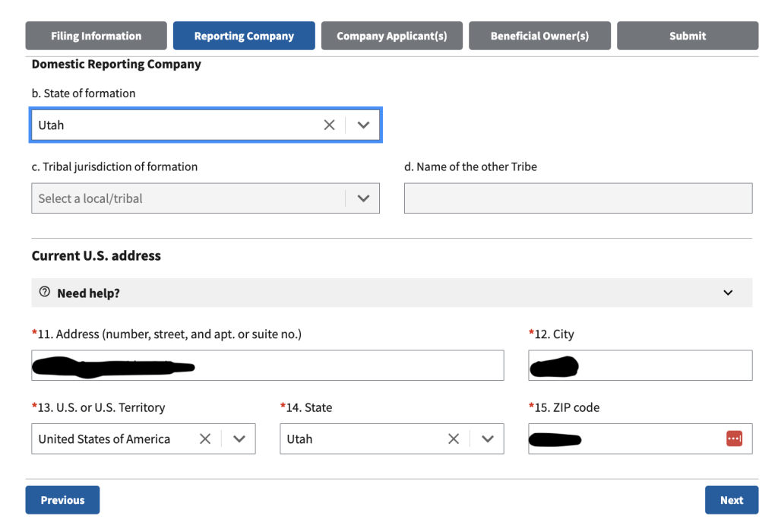Click the red password manager icon in ZIP field
Screen dimensions: 778x532
733,439
